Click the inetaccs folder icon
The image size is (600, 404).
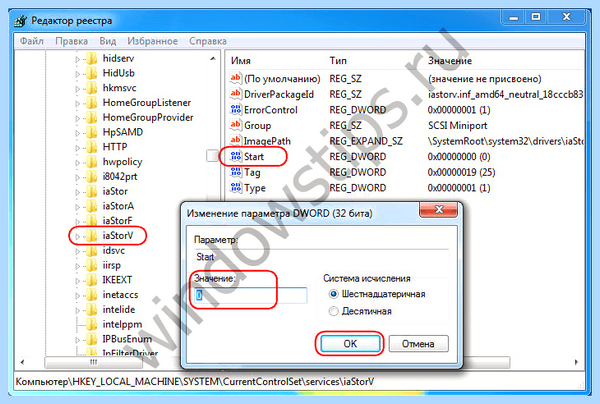[x=91, y=295]
